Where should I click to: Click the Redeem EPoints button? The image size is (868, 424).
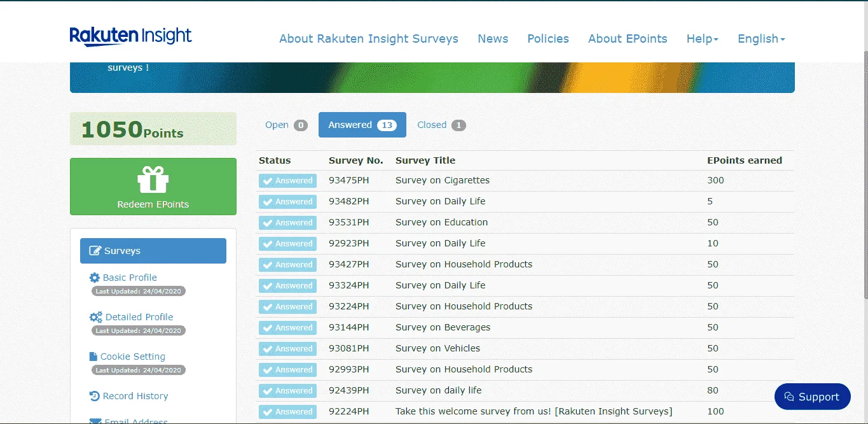click(153, 187)
